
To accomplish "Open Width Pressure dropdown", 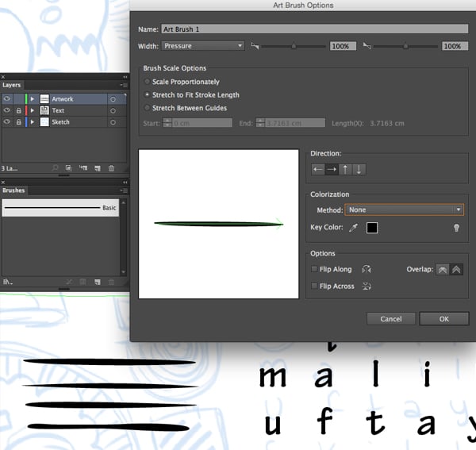I will pyautogui.click(x=203, y=46).
